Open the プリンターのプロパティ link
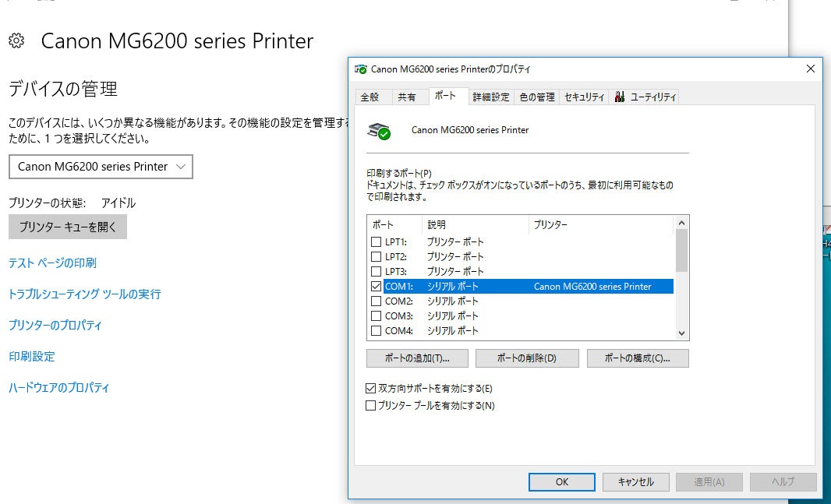The height and width of the screenshot is (504, 831). click(55, 325)
